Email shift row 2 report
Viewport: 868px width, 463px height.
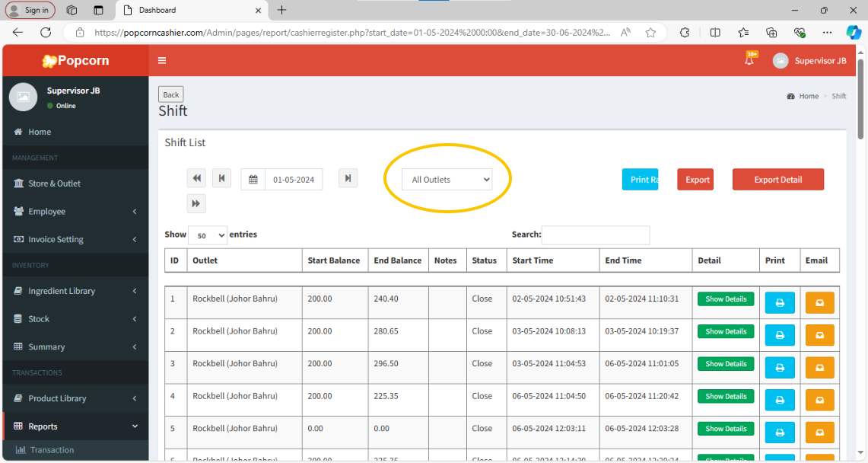(820, 335)
